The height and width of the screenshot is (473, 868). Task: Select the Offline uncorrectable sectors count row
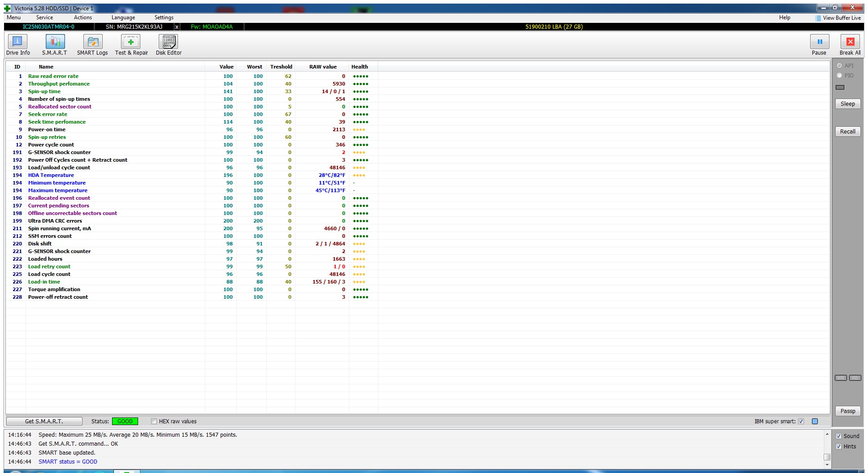[192, 213]
